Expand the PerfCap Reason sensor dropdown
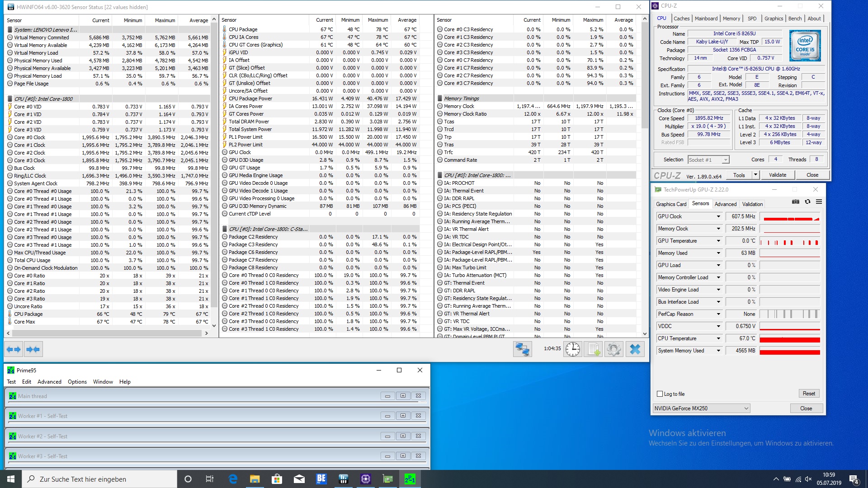Image resolution: width=868 pixels, height=488 pixels. point(718,314)
